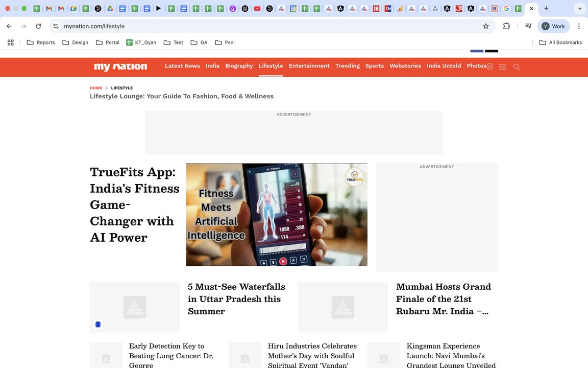View site information icon in address bar

(56, 26)
